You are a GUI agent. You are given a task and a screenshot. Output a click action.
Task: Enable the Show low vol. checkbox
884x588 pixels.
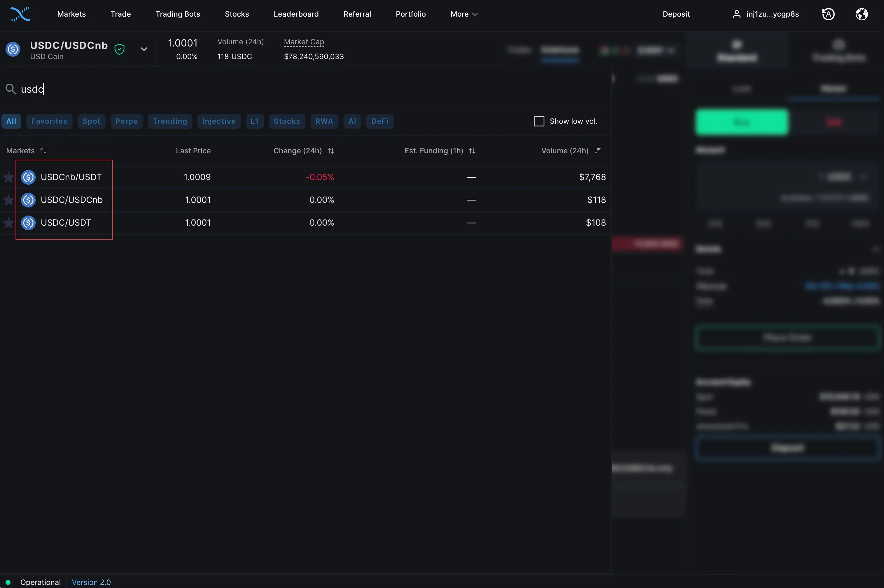(x=539, y=121)
